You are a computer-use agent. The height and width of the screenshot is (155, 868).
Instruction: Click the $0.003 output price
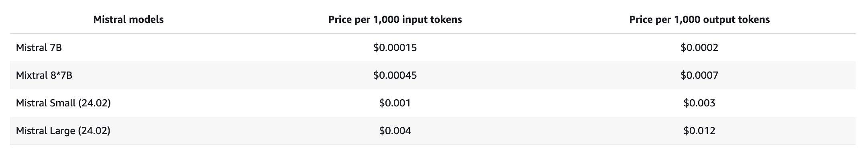click(x=699, y=103)
